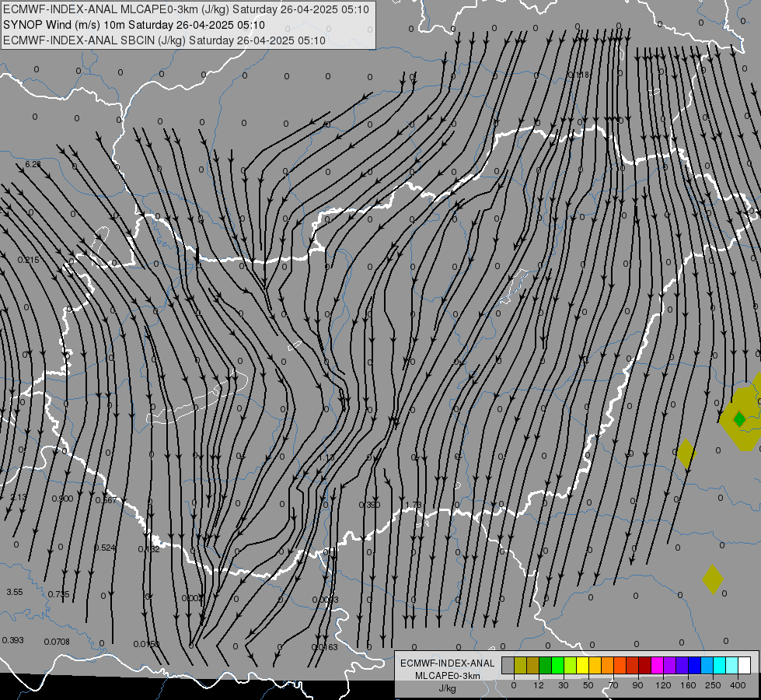This screenshot has height=700, width=761.
Task: Click the ECMWF-INDEX-ANAL label in the legend box
Action: pyautogui.click(x=447, y=663)
